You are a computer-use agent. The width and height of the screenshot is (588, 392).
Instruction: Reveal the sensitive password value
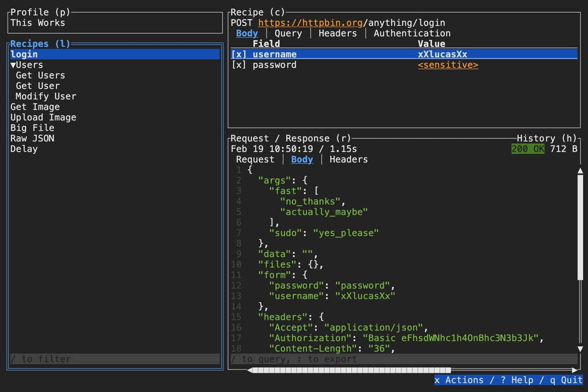tap(447, 65)
